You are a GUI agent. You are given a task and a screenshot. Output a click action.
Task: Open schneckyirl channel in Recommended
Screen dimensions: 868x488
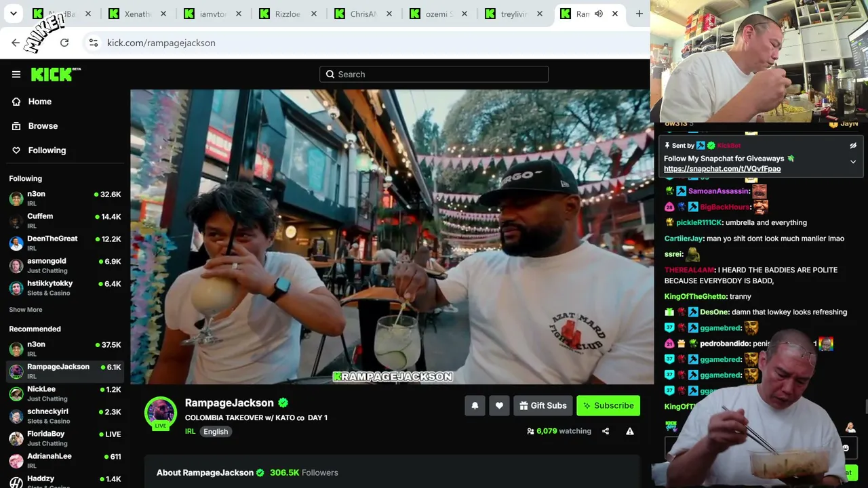65,416
